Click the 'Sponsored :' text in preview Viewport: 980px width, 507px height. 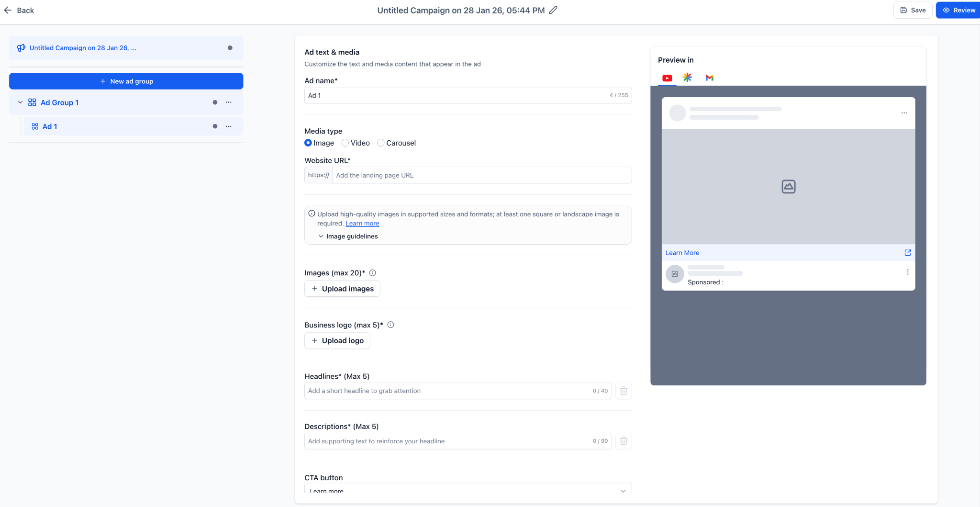click(x=705, y=282)
